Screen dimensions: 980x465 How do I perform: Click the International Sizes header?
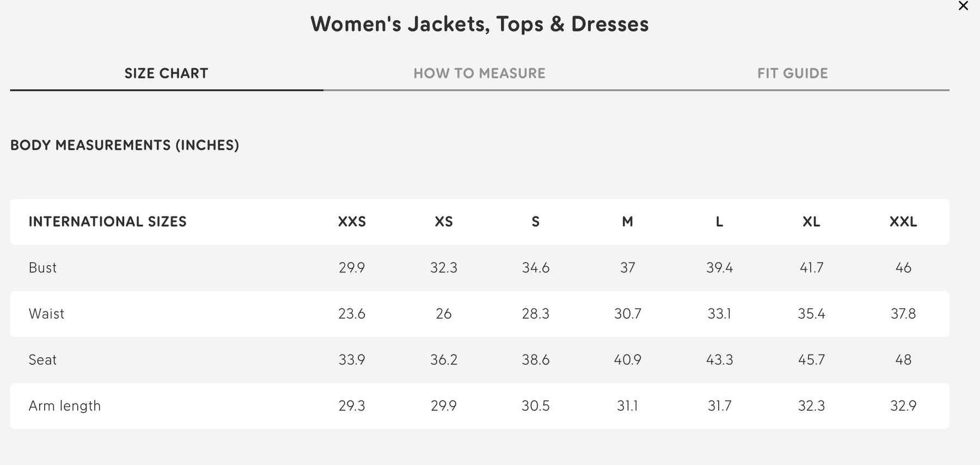click(x=107, y=222)
